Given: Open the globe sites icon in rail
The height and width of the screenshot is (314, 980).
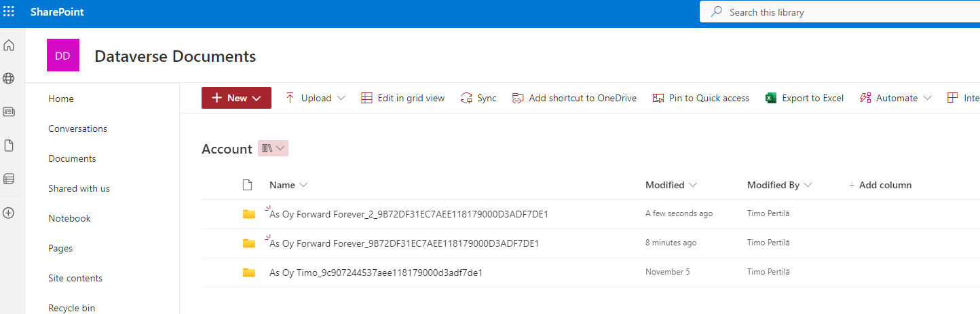Looking at the screenshot, I should (9, 78).
